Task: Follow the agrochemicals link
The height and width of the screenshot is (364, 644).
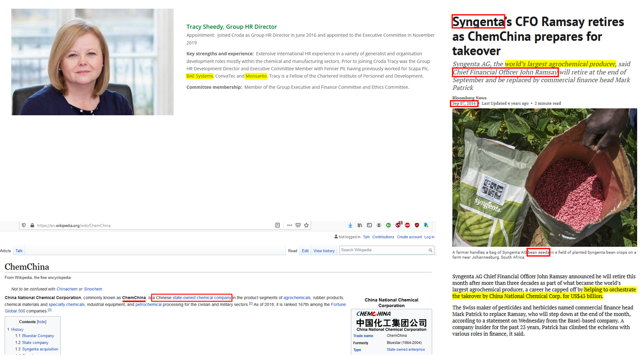Action: point(297,298)
